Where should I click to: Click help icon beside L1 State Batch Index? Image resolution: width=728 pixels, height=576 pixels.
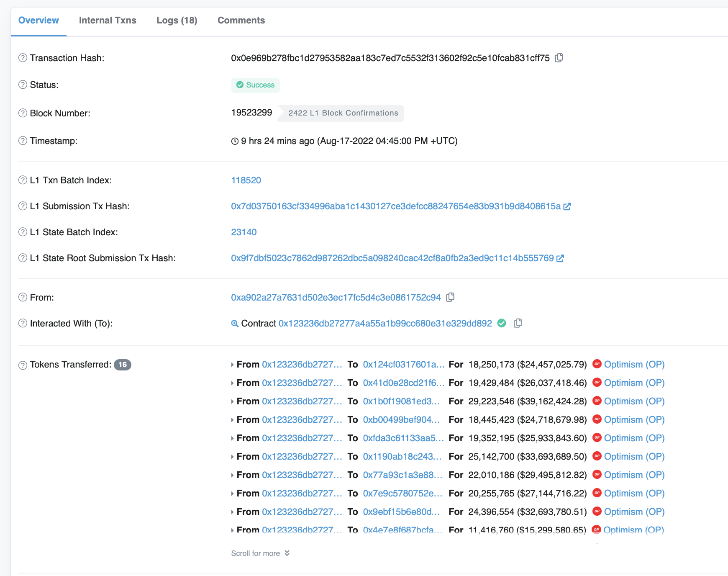pyautogui.click(x=23, y=232)
